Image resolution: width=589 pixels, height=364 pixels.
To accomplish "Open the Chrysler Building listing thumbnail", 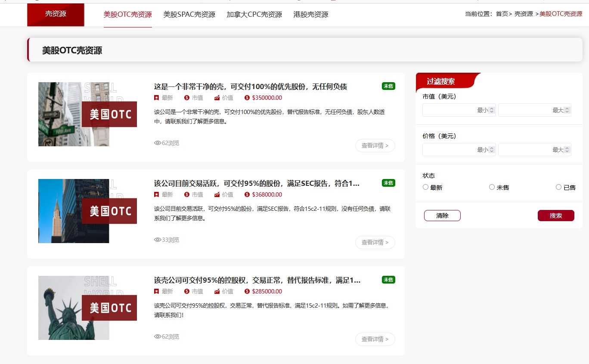I will [x=74, y=211].
